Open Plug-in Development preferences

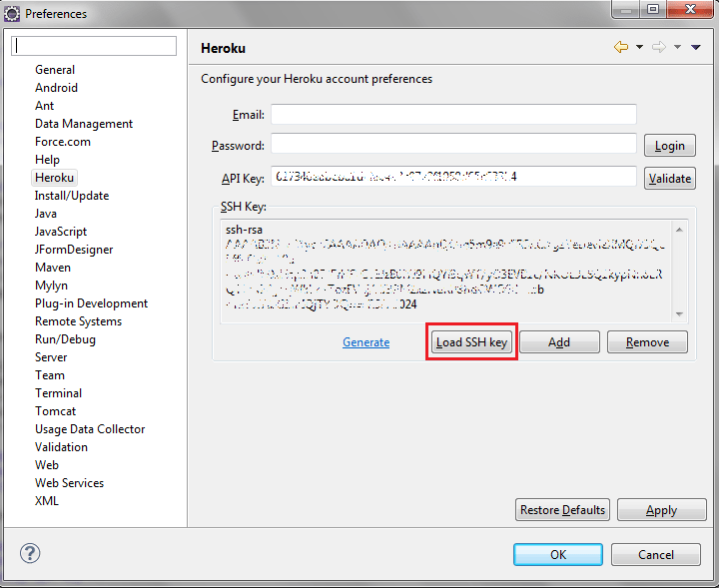[91, 303]
